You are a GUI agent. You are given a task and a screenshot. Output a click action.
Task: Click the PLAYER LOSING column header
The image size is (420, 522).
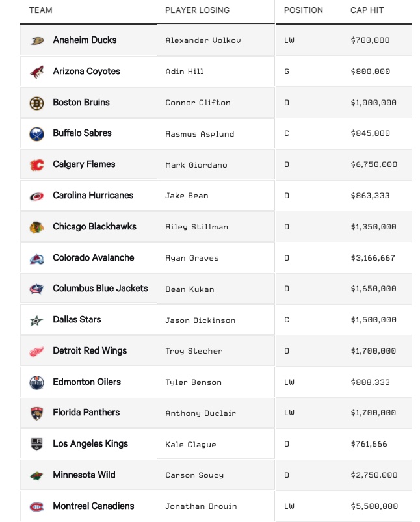(x=197, y=10)
